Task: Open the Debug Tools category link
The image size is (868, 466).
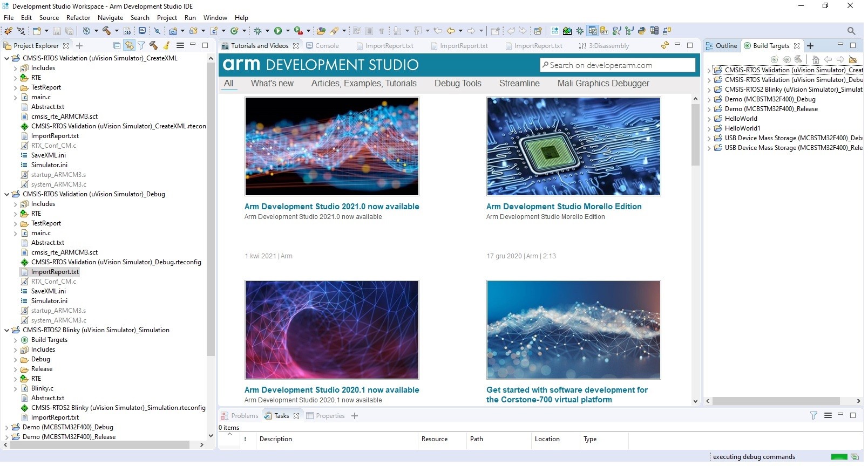Action: (457, 84)
